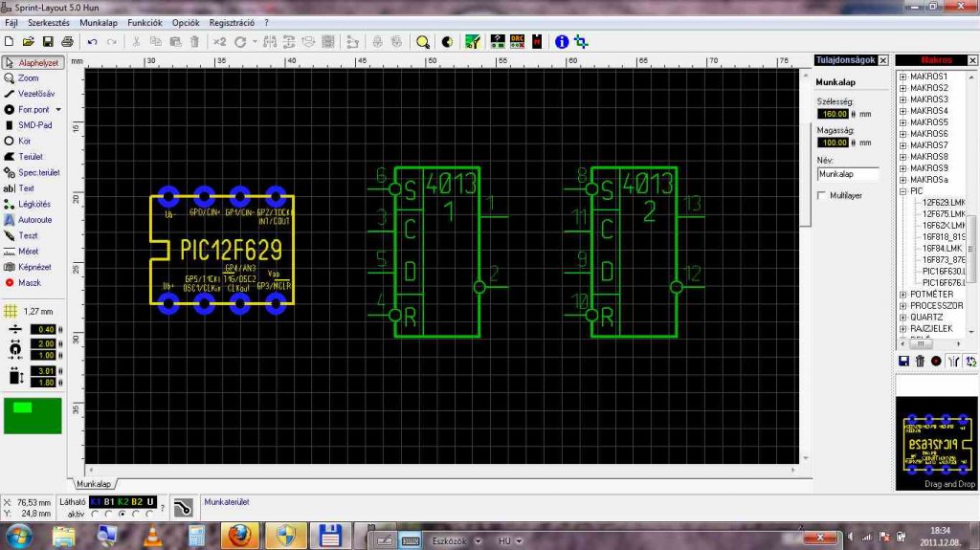Collapse the PIC tree node
Viewport: 980px width, 550px height.
coord(902,191)
